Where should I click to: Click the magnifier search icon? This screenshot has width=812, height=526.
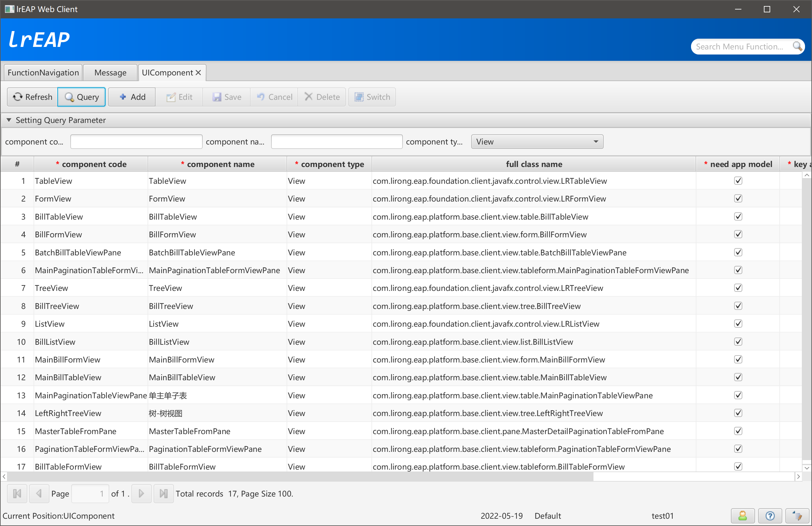click(797, 47)
